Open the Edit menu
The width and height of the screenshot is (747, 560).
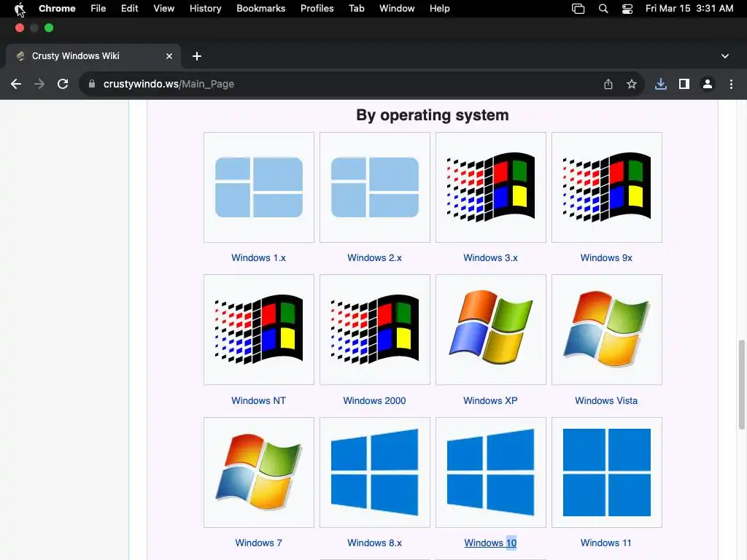click(x=130, y=9)
